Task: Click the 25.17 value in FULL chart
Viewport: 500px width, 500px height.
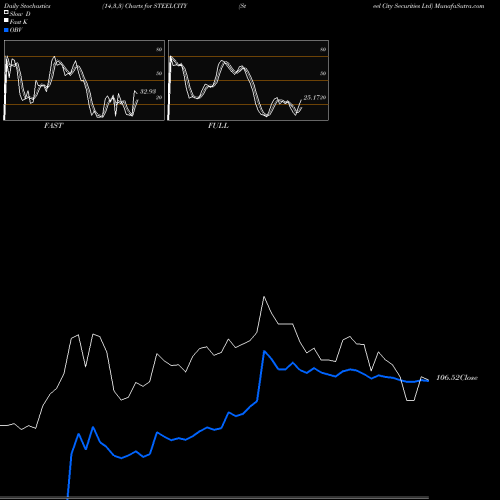Action: pyautogui.click(x=312, y=98)
